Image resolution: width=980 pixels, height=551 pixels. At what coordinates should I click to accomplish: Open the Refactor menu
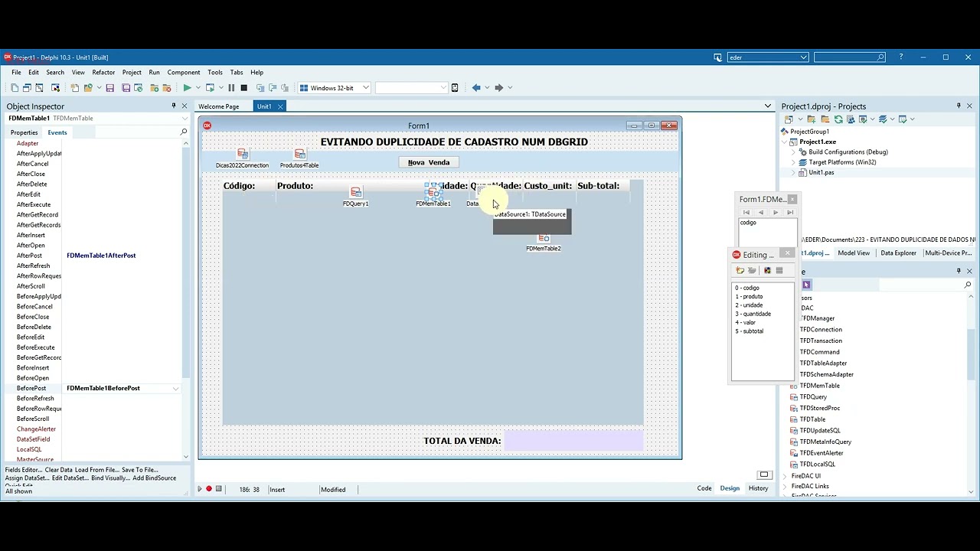(103, 73)
